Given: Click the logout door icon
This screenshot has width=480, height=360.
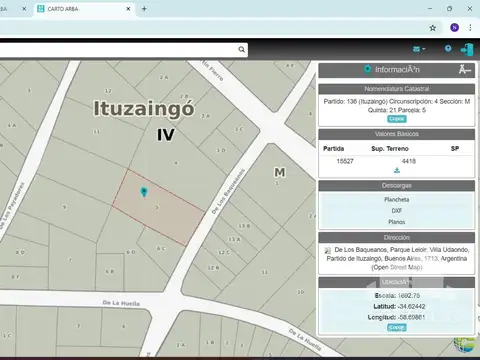Looking at the screenshot, I should tap(467, 49).
